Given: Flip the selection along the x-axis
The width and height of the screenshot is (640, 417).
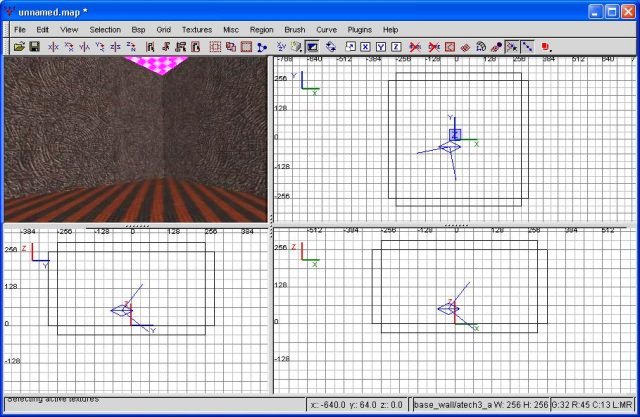Looking at the screenshot, I should point(53,47).
